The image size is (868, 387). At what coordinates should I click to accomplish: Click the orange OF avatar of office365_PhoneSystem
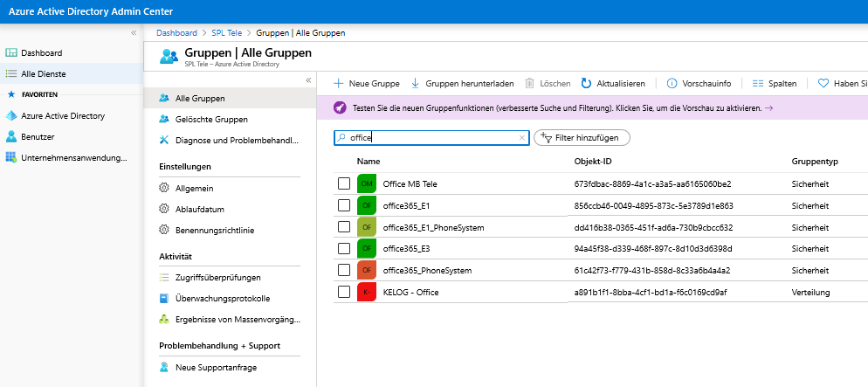(x=367, y=271)
